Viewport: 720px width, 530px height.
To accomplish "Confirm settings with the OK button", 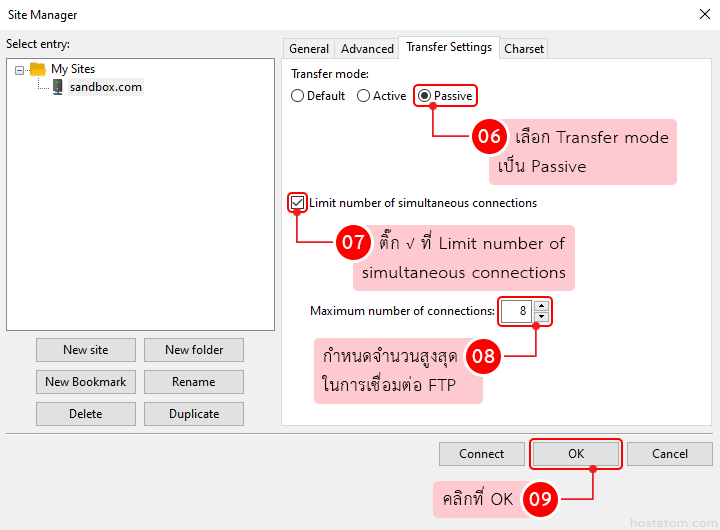I will 576,454.
